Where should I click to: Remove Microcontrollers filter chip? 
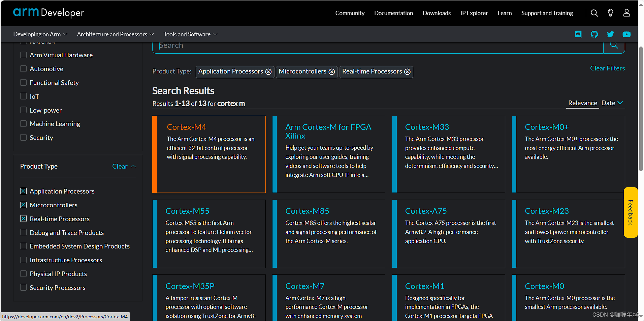[x=332, y=72]
